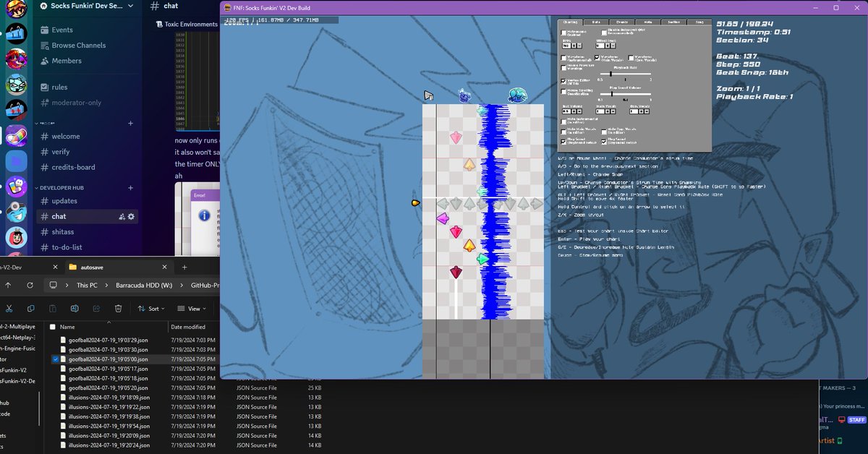
Task: Open the rules channel in Discord
Action: (x=59, y=87)
